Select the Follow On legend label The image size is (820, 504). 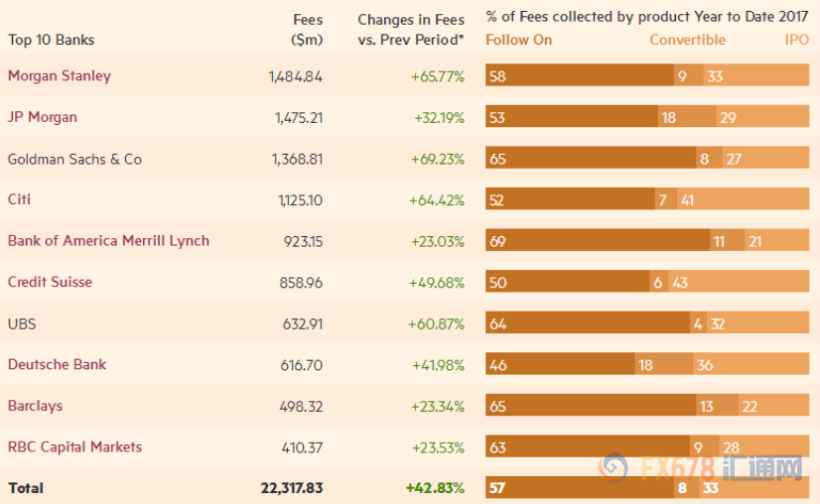(518, 41)
